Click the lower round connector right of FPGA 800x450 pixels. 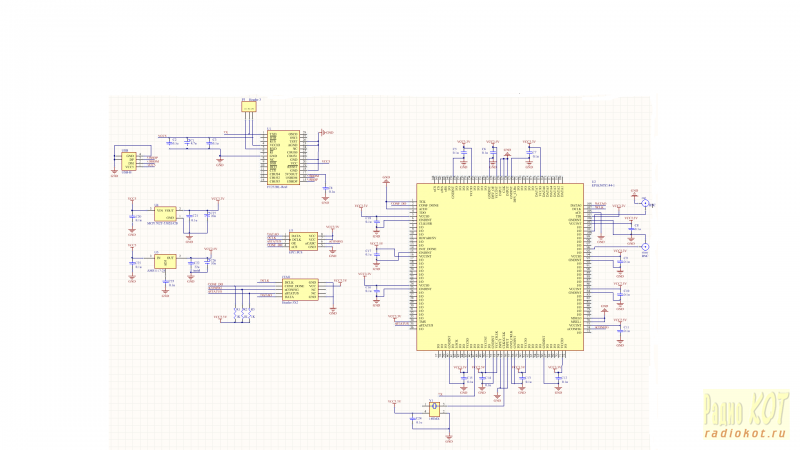[645, 246]
